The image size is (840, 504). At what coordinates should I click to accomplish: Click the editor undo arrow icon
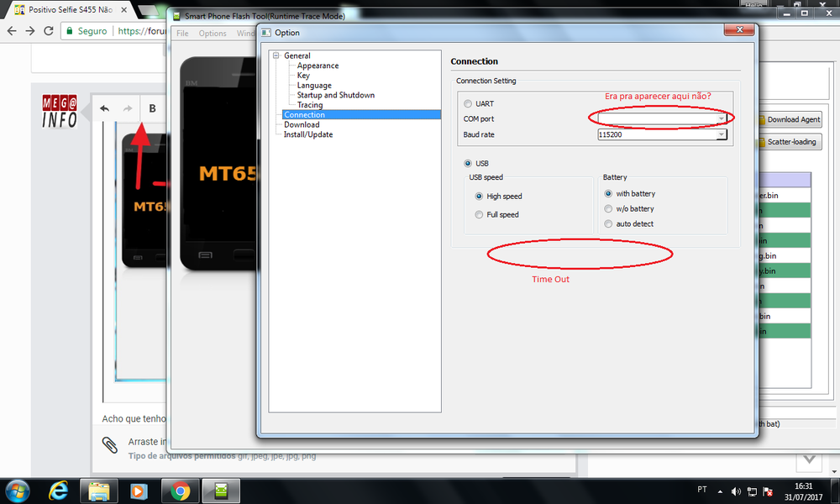coord(105,108)
